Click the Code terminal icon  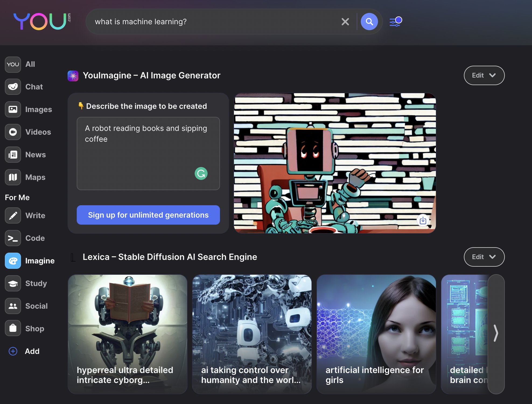pyautogui.click(x=13, y=238)
